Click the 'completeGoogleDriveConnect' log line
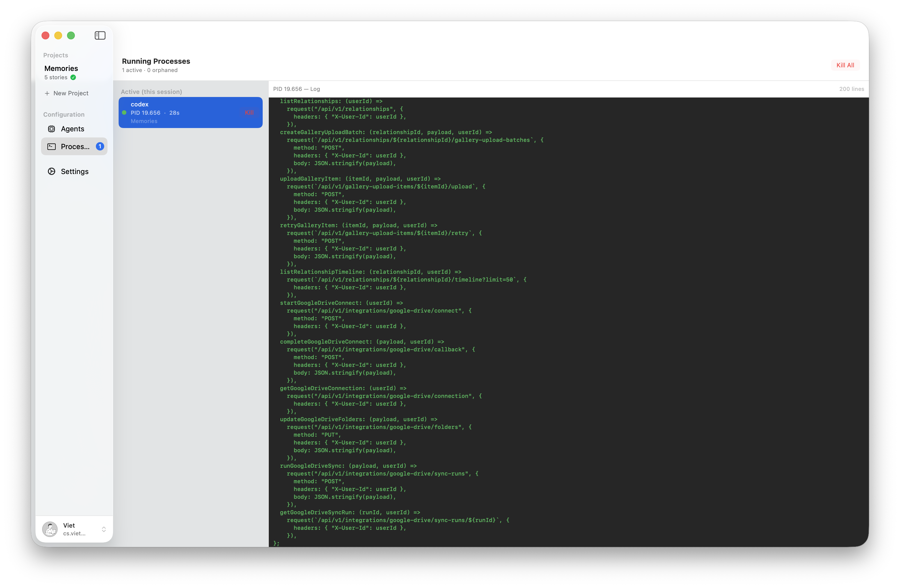This screenshot has height=588, width=900. 362,342
